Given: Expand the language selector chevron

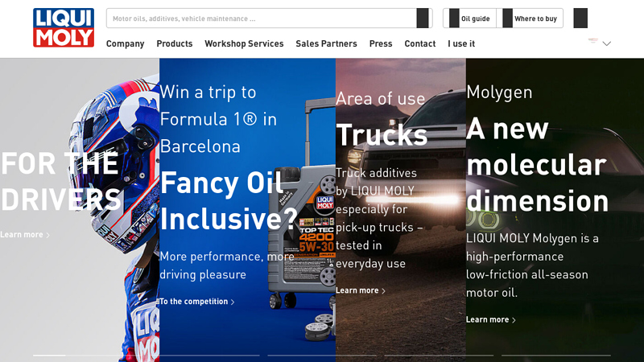Looking at the screenshot, I should (607, 43).
